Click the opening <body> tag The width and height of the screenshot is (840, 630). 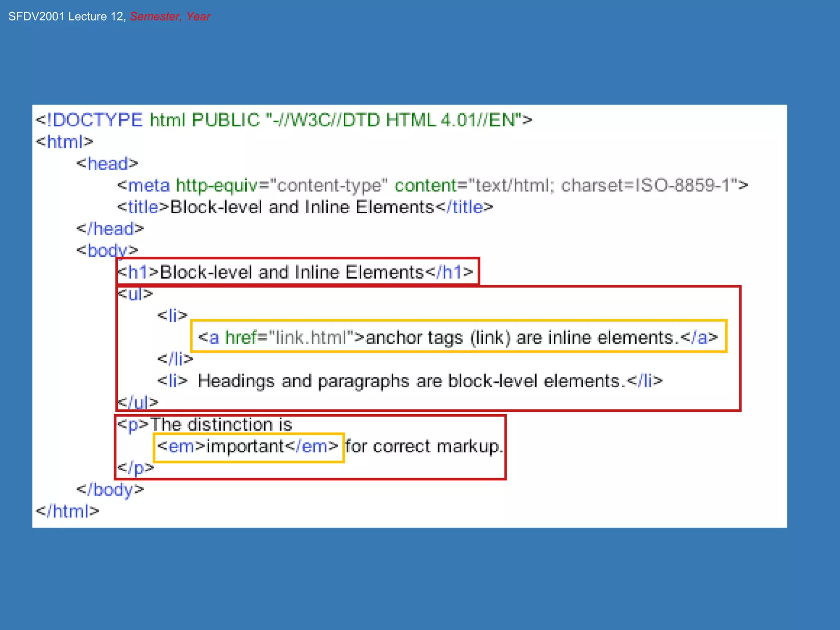[107, 251]
